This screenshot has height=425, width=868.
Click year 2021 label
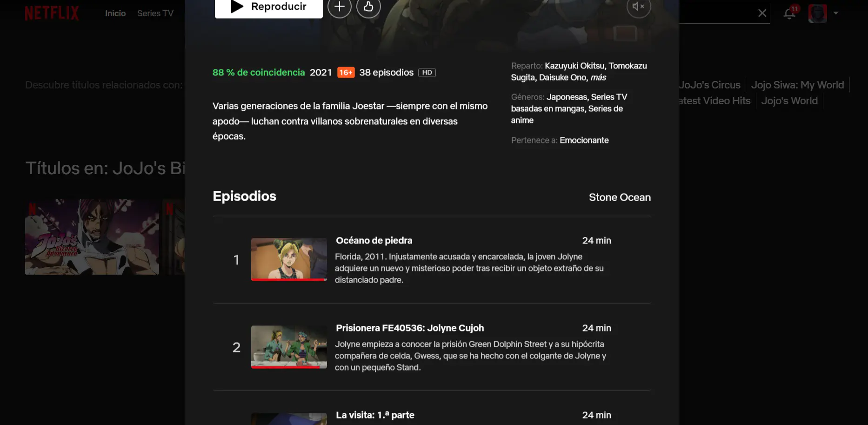(x=320, y=73)
